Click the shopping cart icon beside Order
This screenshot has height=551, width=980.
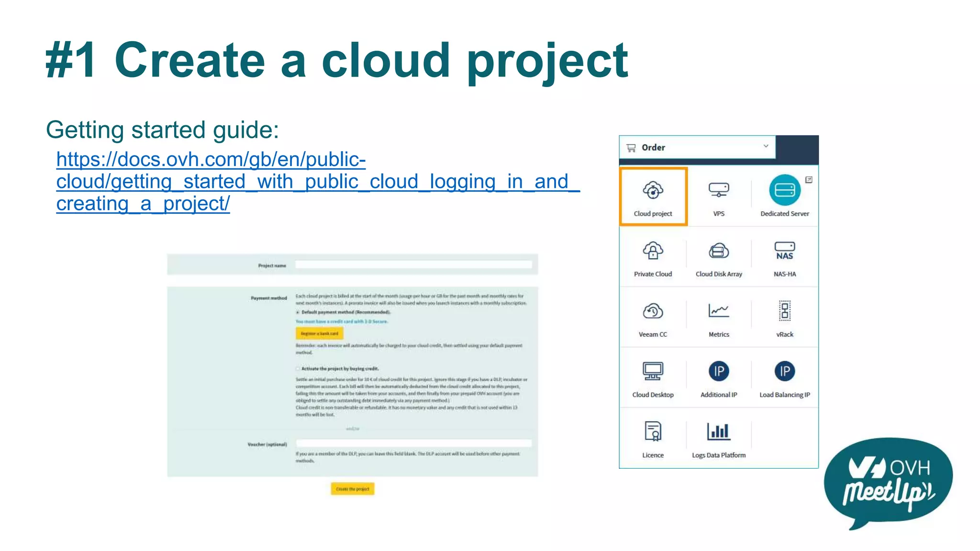(x=631, y=148)
